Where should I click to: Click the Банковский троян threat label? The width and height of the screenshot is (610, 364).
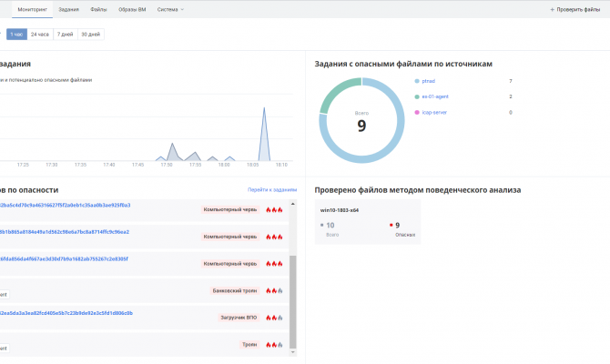click(236, 291)
